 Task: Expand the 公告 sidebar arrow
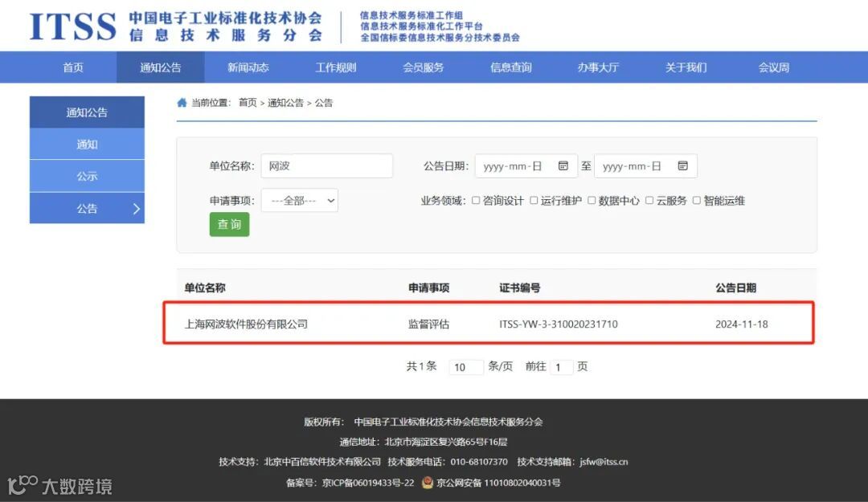(x=136, y=209)
